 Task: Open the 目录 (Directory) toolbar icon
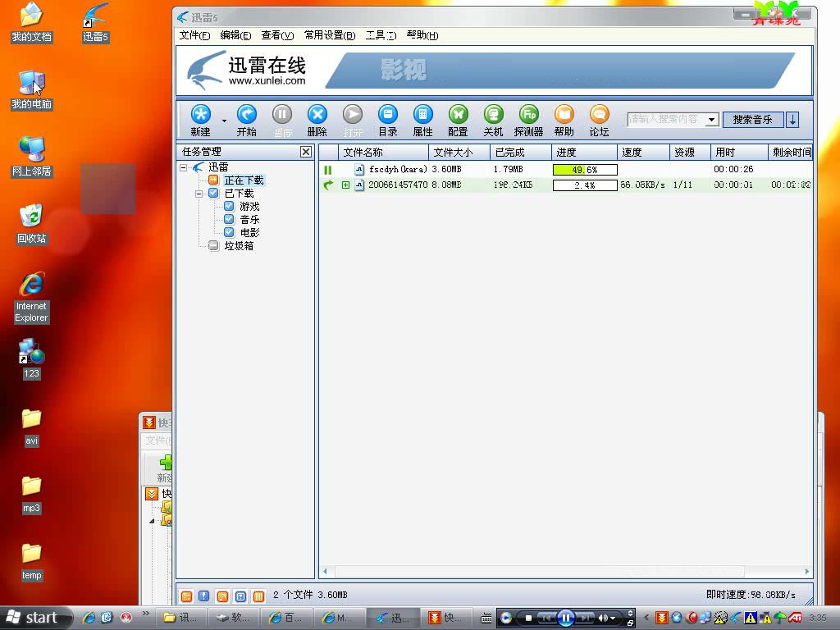387,121
